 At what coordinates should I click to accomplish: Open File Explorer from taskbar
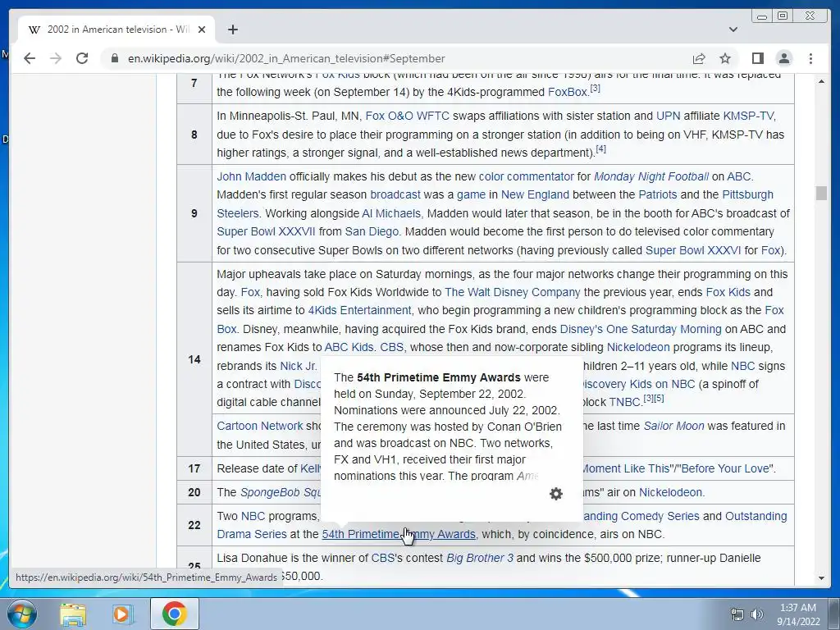point(73,614)
